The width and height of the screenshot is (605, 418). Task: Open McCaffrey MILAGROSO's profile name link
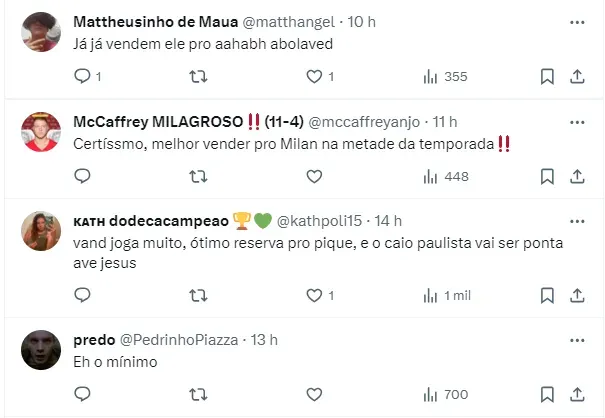[x=158, y=122]
